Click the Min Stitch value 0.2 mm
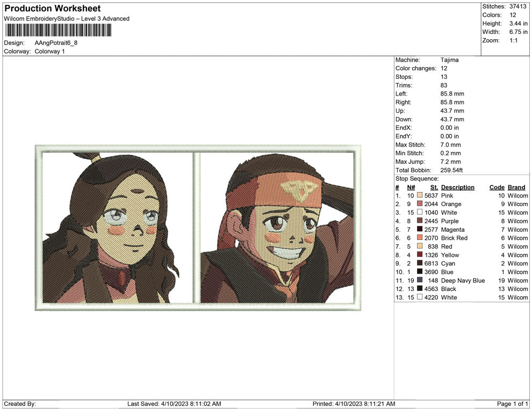The image size is (532, 409). point(450,153)
